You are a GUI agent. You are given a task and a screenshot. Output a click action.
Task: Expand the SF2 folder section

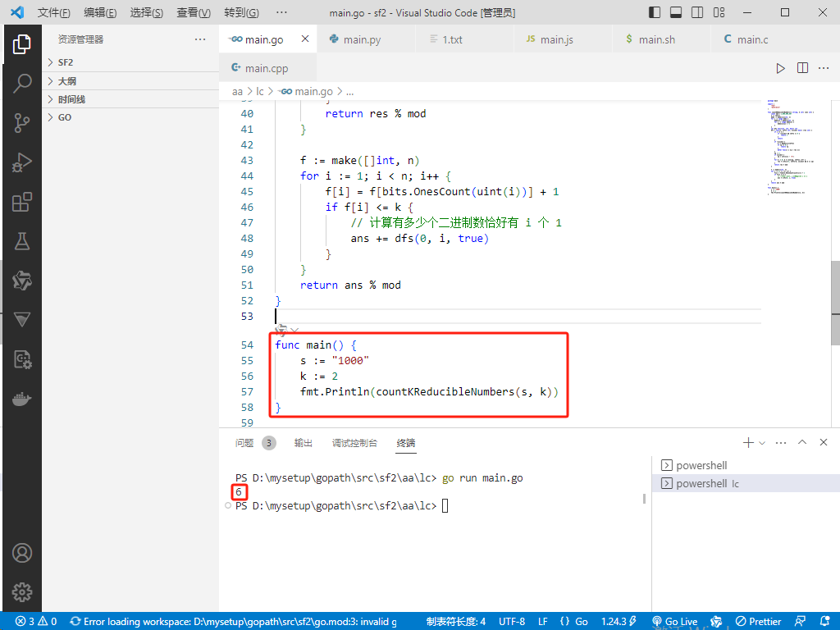[130, 62]
